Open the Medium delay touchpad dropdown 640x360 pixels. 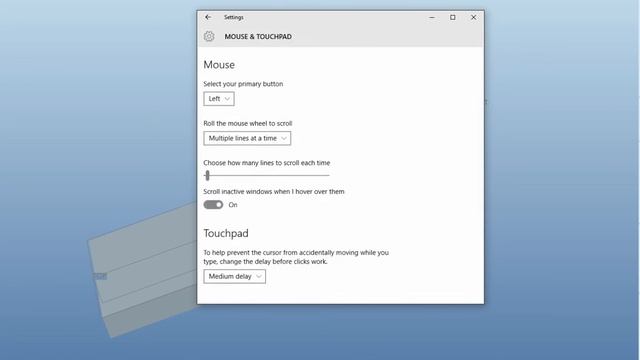[x=234, y=276]
